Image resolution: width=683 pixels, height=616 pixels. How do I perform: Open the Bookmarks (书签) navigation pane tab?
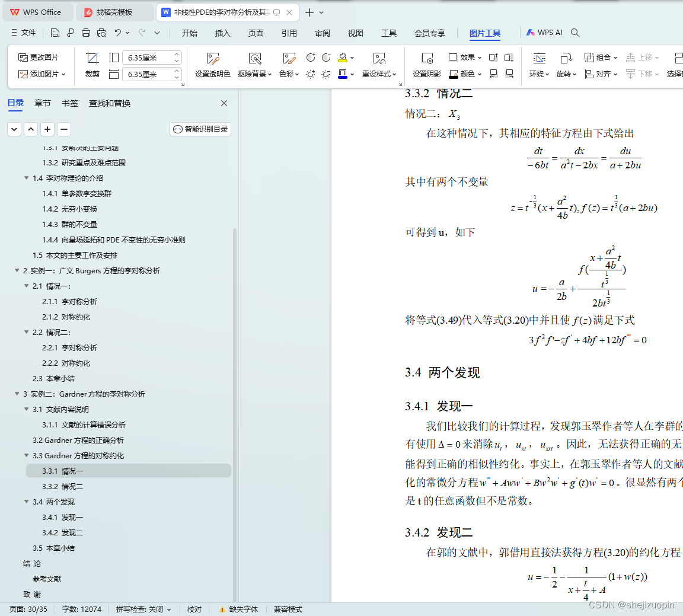70,103
